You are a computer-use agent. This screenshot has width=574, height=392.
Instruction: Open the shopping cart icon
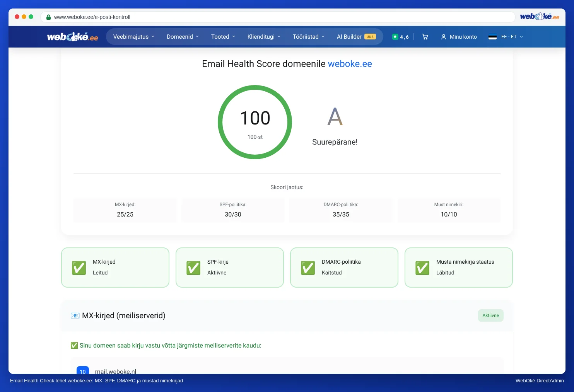coord(425,37)
